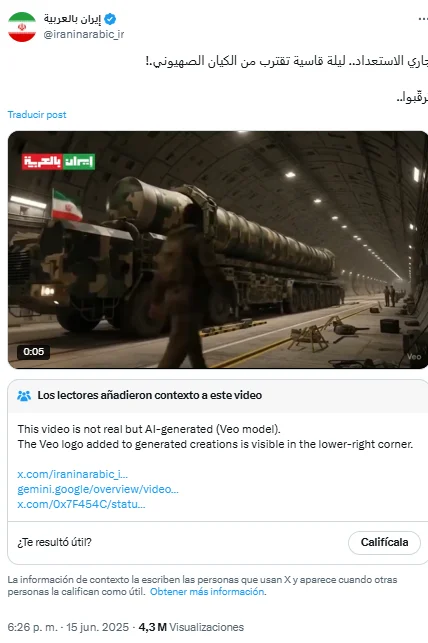Click the community notes people icon
Screen dimensions: 428x643
point(24,395)
